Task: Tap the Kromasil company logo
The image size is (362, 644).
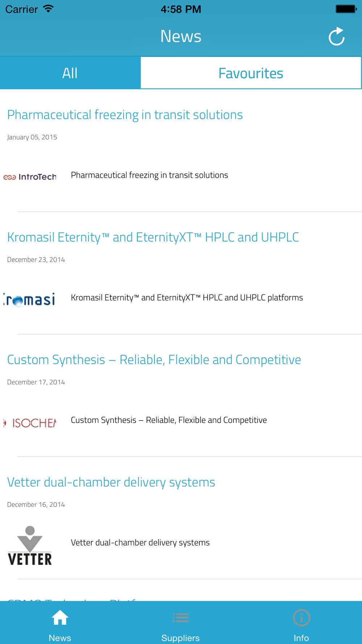Action: coord(30,299)
